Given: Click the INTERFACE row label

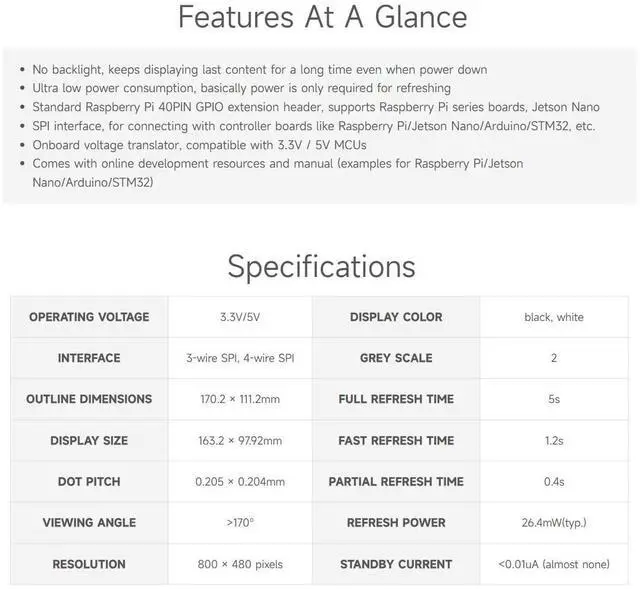Looking at the screenshot, I should [89, 358].
